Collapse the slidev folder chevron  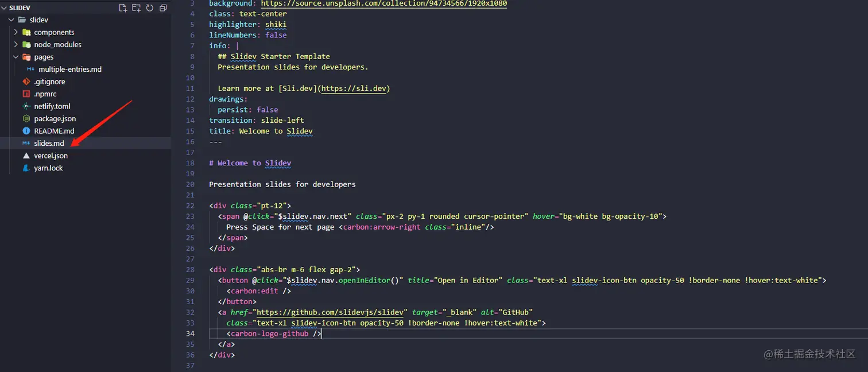[11, 20]
